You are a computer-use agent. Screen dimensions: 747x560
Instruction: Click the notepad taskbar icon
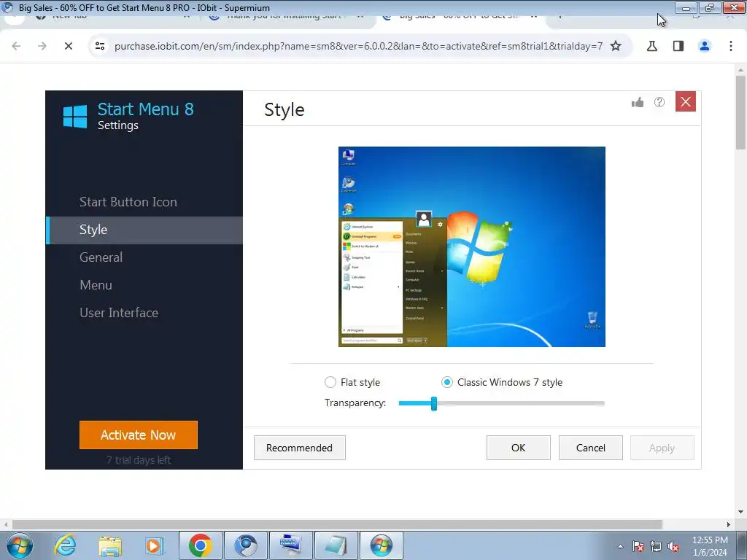(336, 545)
